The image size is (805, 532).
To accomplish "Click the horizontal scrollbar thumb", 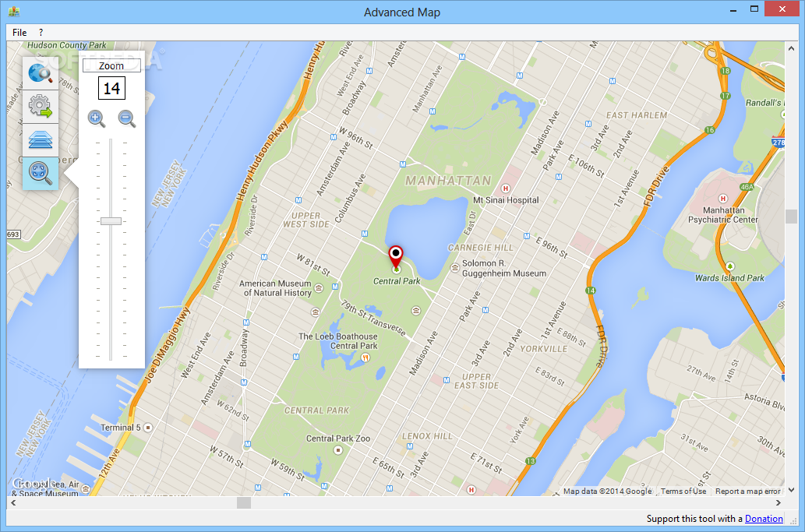I will point(244,502).
